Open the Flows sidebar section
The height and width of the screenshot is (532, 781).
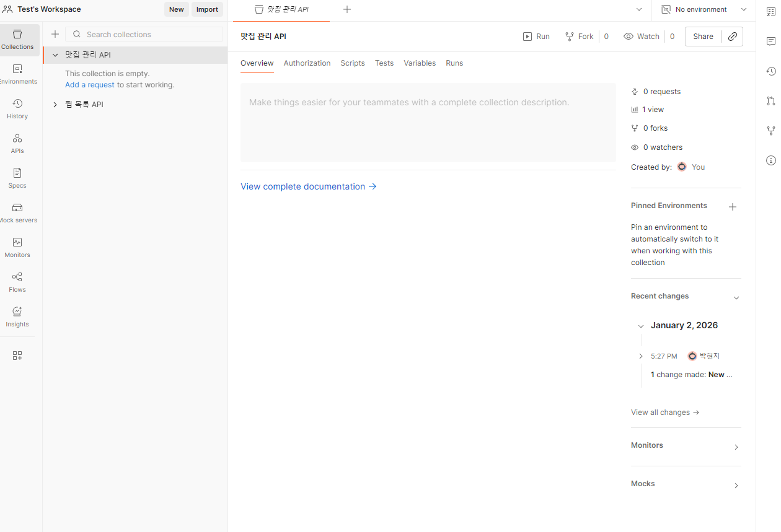[17, 282]
